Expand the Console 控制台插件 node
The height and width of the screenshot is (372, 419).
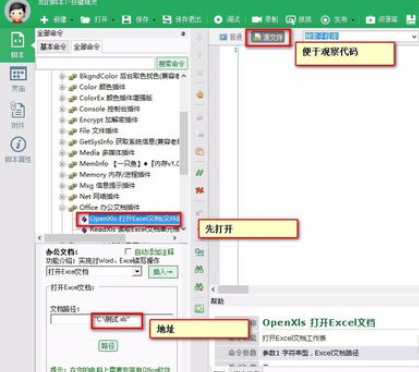pyautogui.click(x=62, y=109)
